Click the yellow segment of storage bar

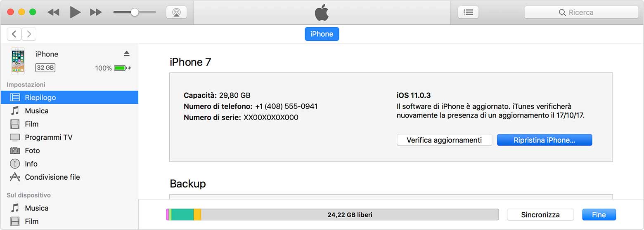point(197,215)
